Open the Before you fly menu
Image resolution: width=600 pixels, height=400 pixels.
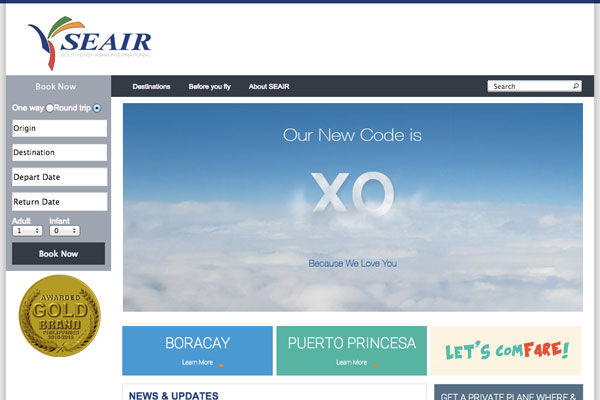click(x=210, y=87)
